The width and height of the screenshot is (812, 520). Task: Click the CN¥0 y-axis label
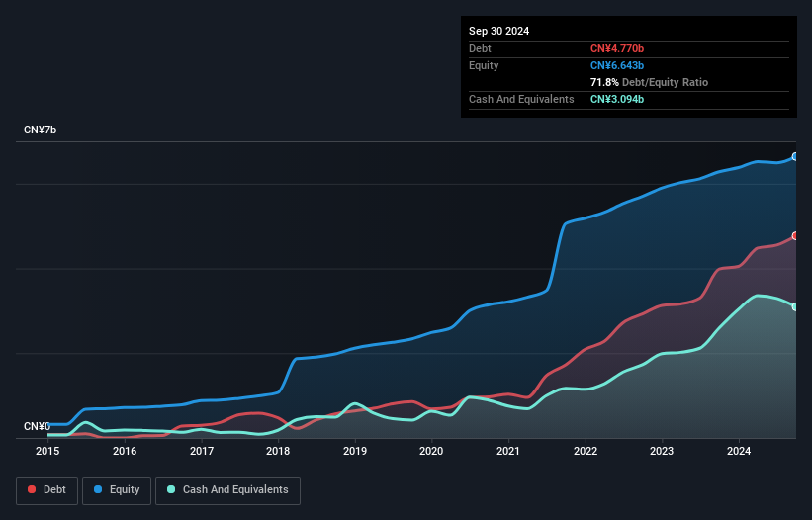click(x=37, y=426)
